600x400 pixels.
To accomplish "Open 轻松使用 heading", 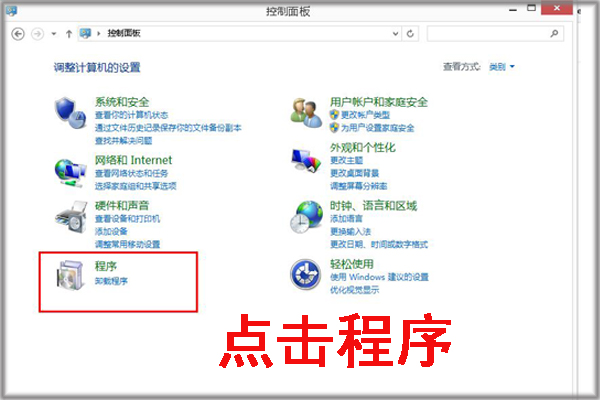I will 352,264.
